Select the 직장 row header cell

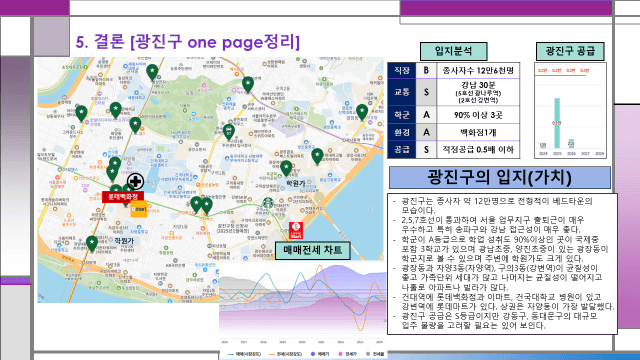coord(402,71)
